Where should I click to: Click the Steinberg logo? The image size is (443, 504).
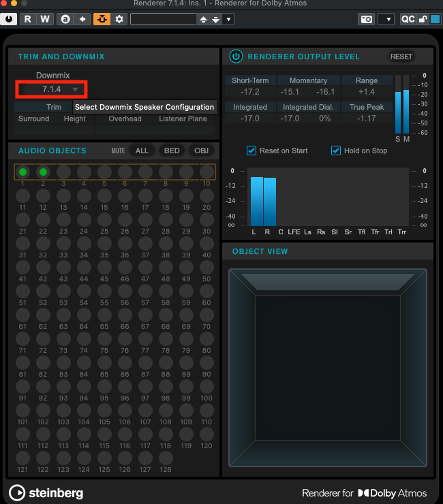pos(46,492)
